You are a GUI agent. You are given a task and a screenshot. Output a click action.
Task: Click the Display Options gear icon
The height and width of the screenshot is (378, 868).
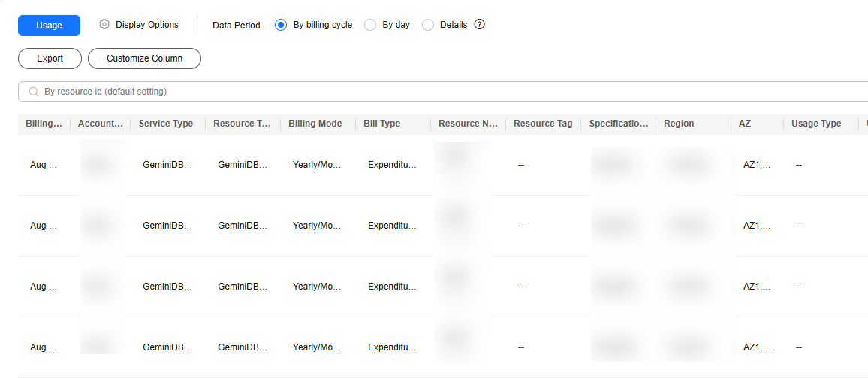point(104,25)
